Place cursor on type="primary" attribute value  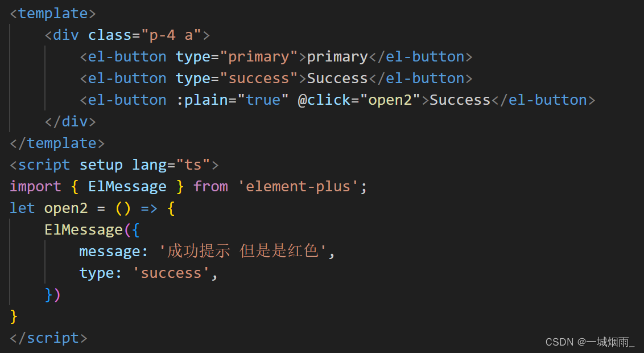pyautogui.click(x=259, y=56)
